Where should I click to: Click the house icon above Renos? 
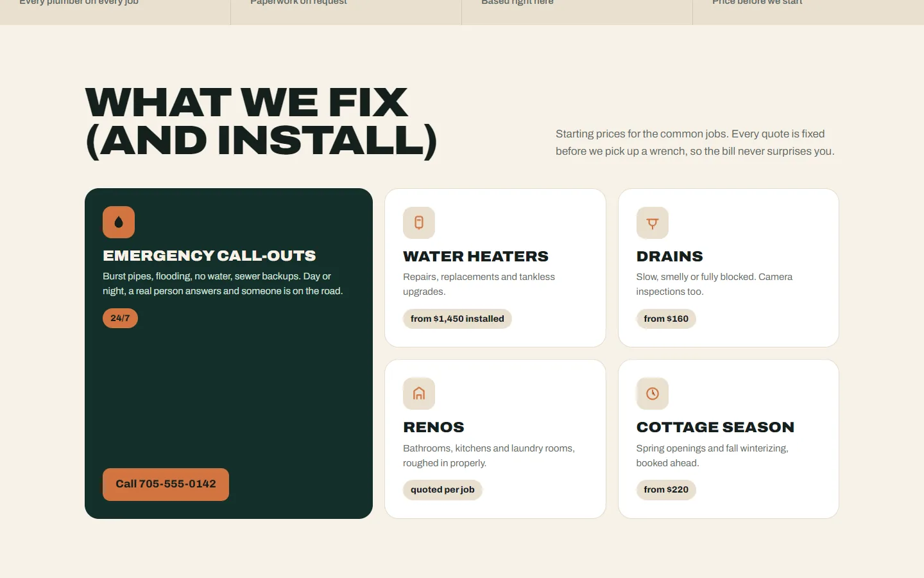[x=419, y=394]
